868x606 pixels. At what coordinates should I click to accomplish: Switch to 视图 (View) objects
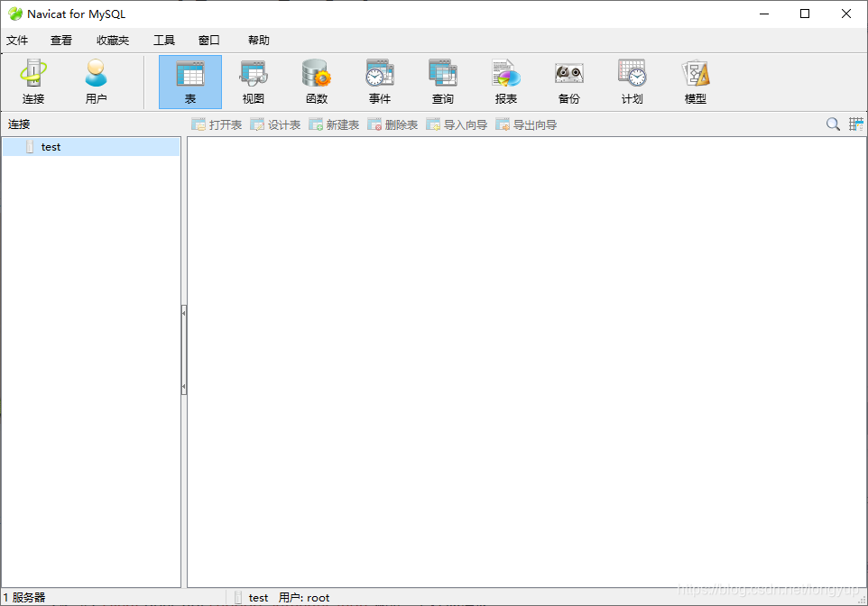point(253,81)
